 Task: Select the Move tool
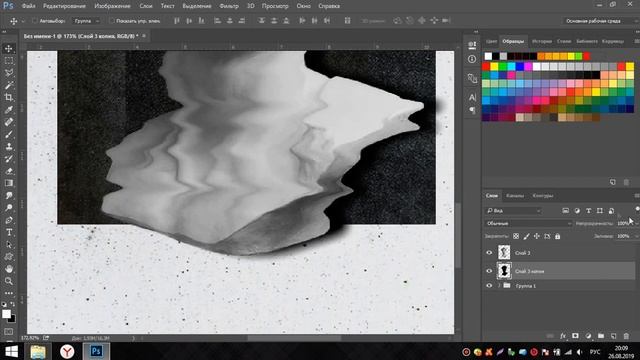click(x=9, y=49)
